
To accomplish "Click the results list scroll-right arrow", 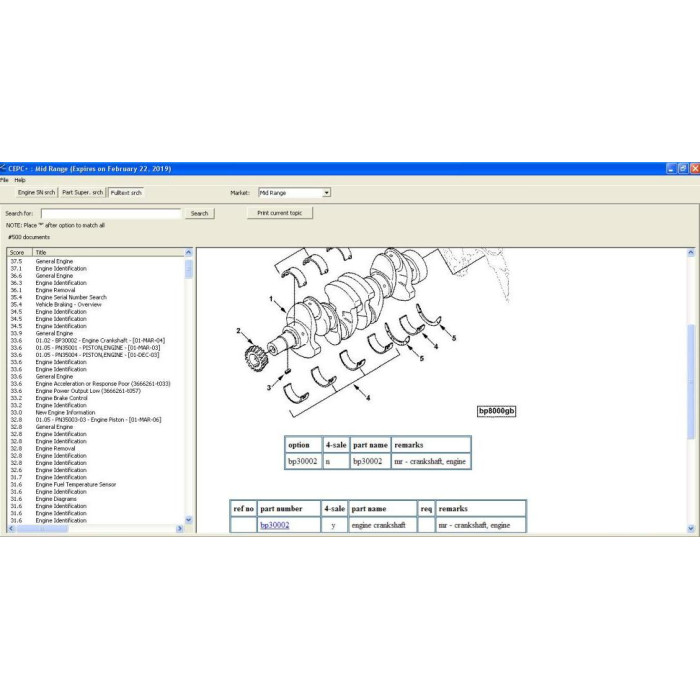I will point(179,529).
